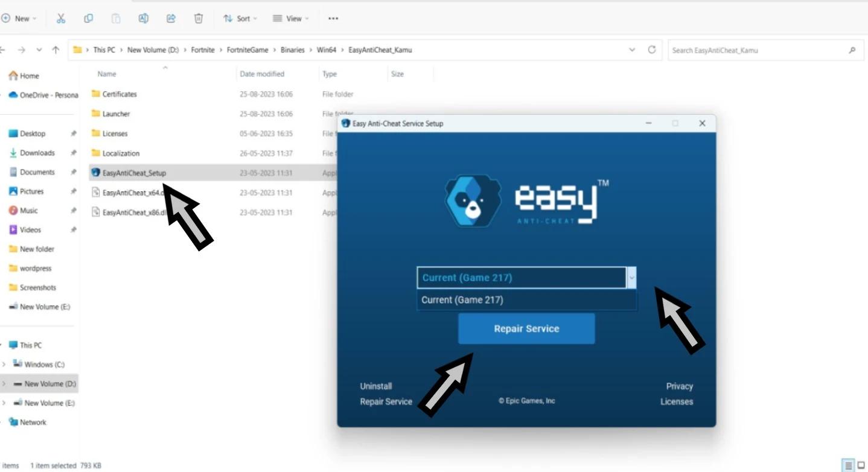This screenshot has height=472, width=868.
Task: Click the Copy icon in toolbar
Action: (x=88, y=19)
